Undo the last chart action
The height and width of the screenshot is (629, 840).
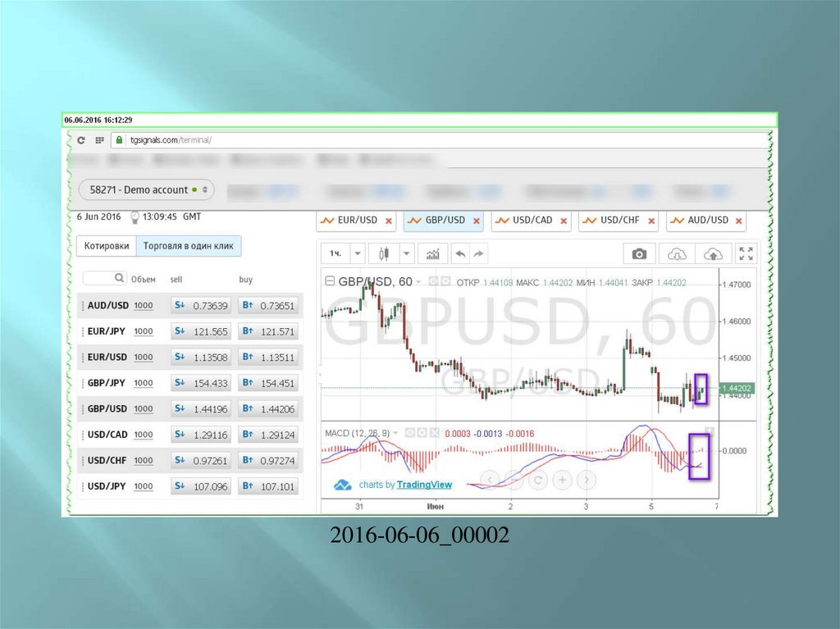[x=460, y=253]
